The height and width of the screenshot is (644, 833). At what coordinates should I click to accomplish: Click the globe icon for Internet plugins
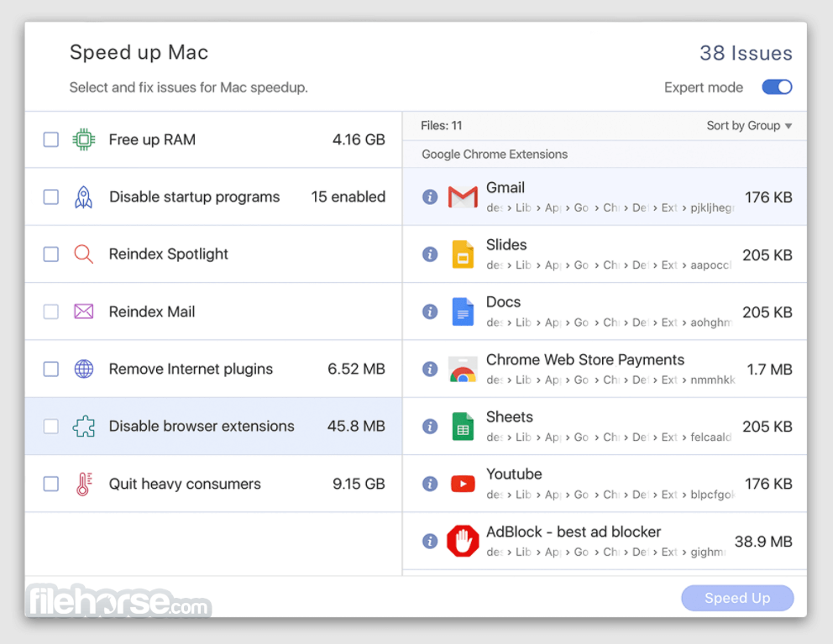point(83,369)
